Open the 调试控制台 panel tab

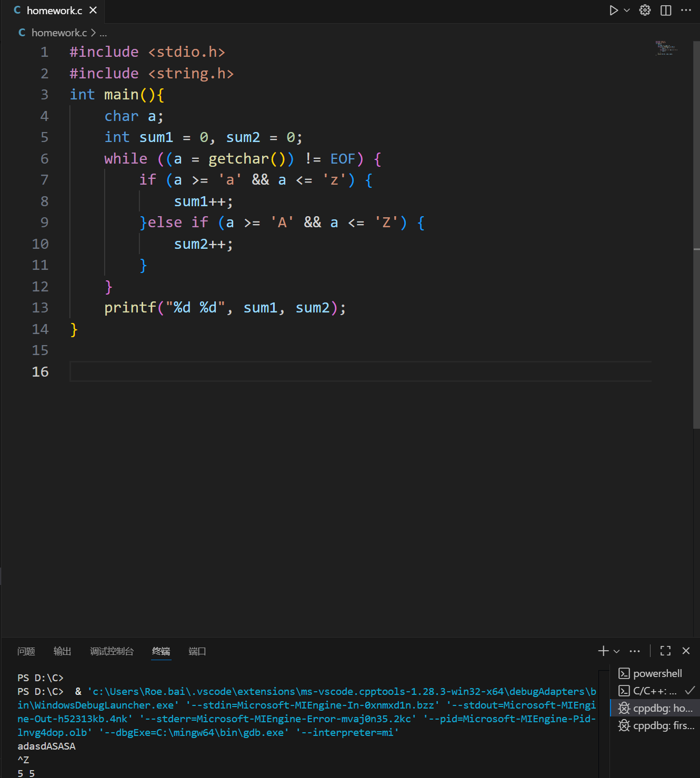click(112, 651)
